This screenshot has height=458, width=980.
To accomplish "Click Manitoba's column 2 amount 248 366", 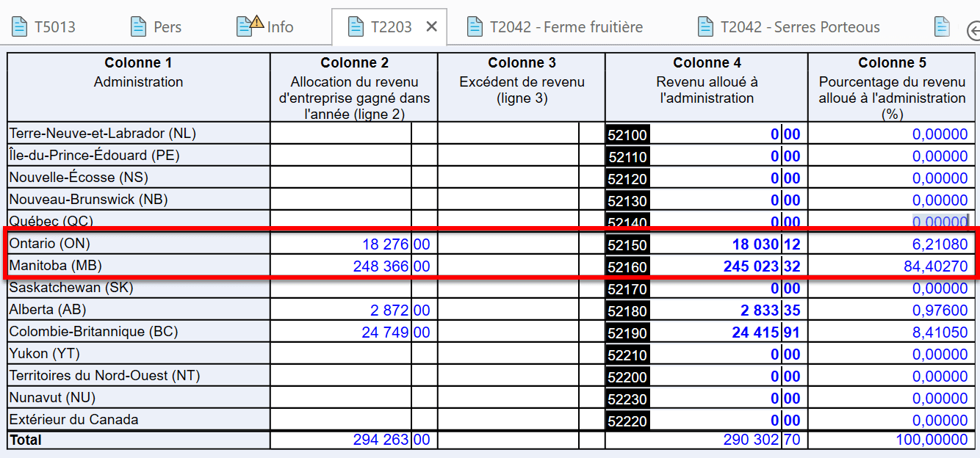I will click(x=381, y=266).
